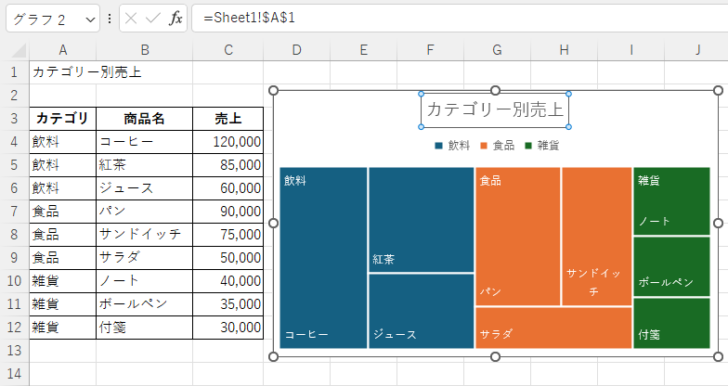
Task: Click the 40,000 sales cell
Action: (228, 281)
